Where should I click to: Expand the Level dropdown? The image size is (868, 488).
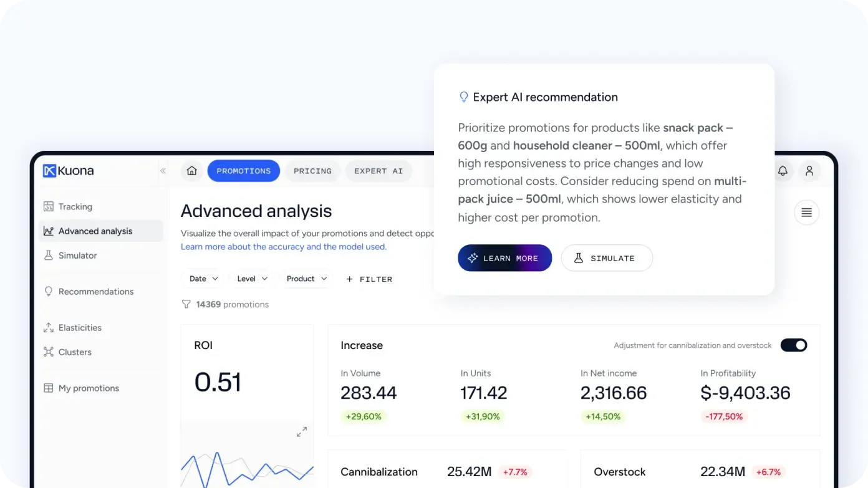[x=251, y=279]
